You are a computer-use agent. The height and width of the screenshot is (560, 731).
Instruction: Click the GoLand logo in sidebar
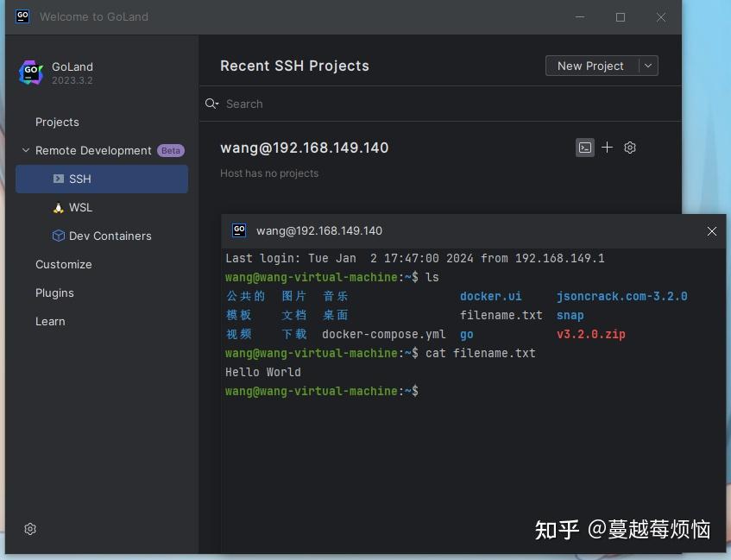pos(31,73)
